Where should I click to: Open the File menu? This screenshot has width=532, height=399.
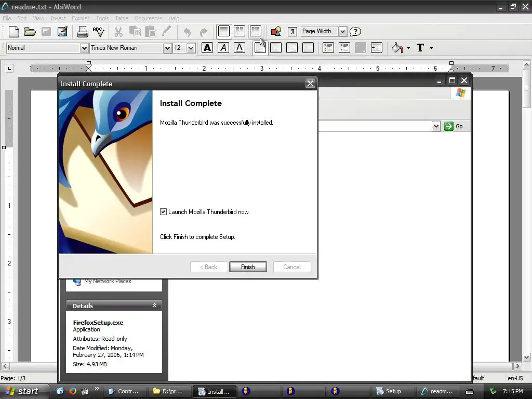click(x=7, y=18)
